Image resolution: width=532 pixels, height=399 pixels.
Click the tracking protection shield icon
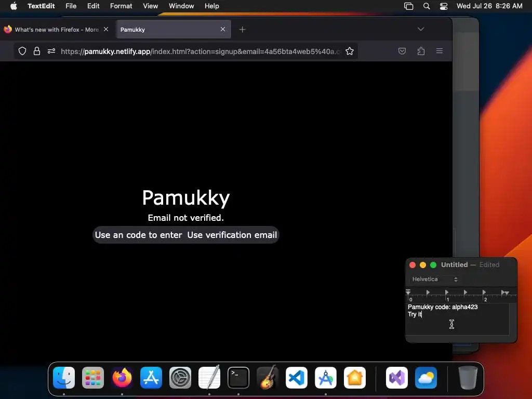point(22,51)
